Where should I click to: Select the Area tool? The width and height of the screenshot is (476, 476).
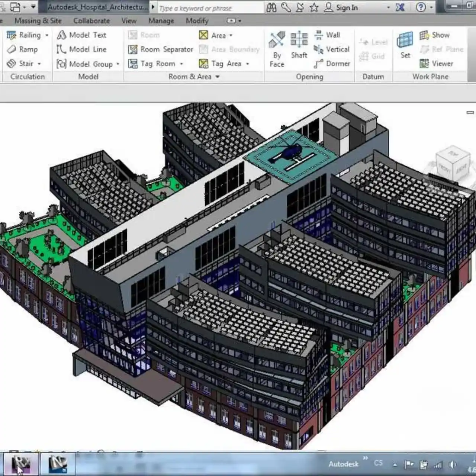pos(212,35)
